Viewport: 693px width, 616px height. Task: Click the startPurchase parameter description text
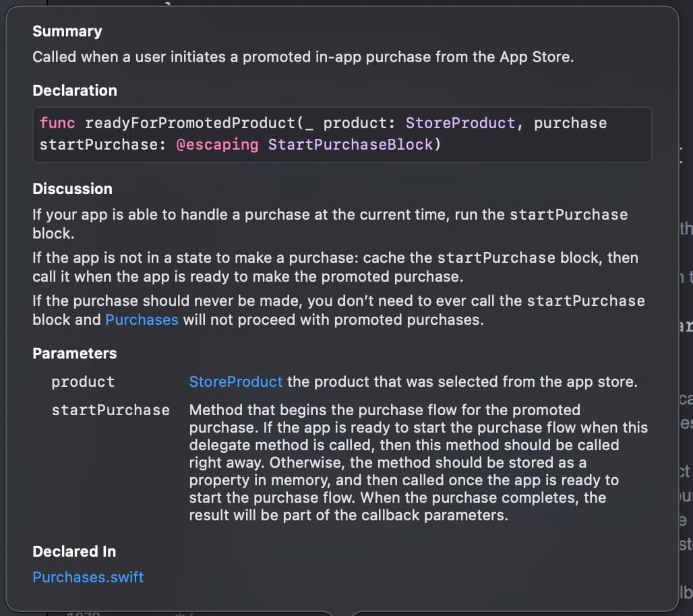tap(419, 462)
